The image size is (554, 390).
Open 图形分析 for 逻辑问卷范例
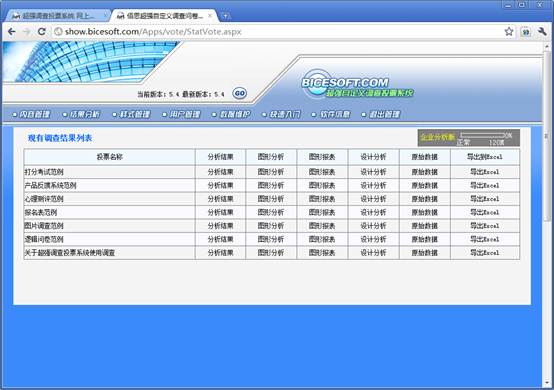click(271, 239)
